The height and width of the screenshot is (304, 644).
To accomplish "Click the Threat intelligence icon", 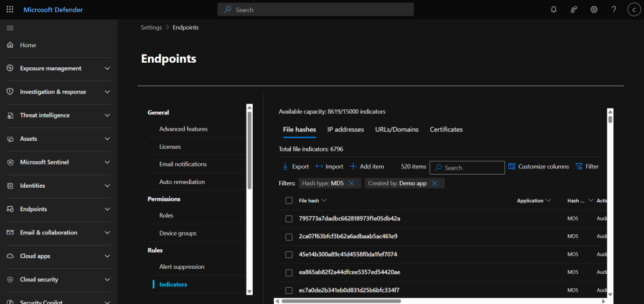I will coord(11,116).
